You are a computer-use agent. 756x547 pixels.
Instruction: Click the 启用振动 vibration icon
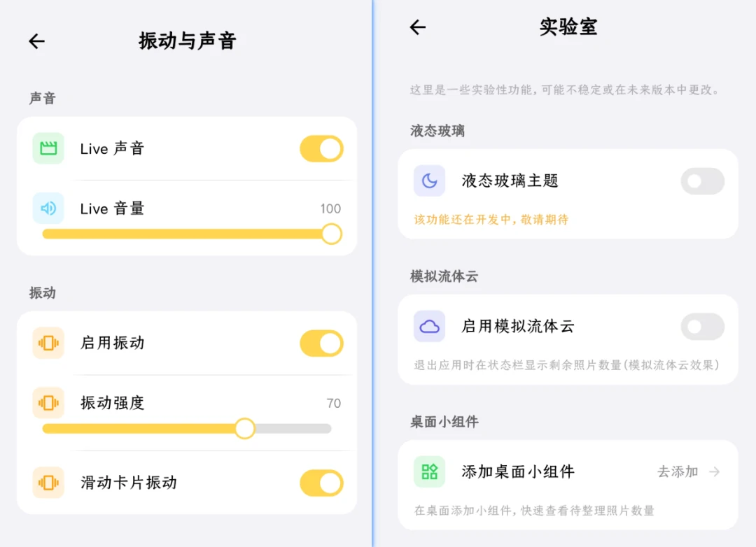click(x=48, y=343)
